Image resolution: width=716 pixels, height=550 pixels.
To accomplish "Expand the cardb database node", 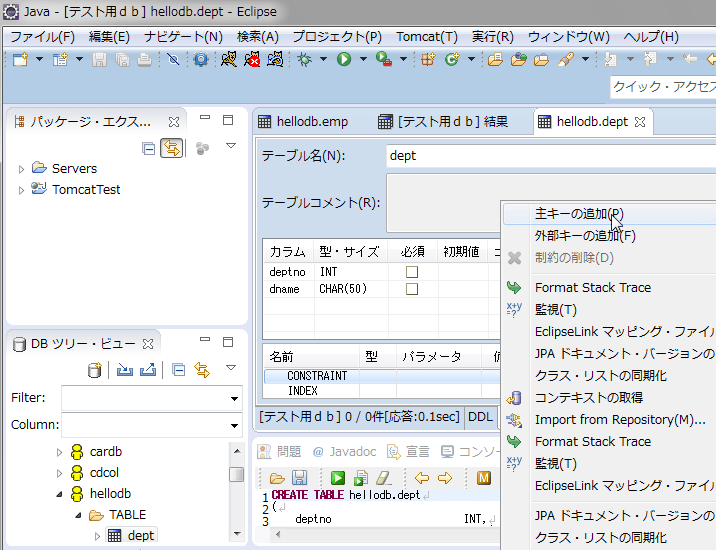I will (59, 452).
